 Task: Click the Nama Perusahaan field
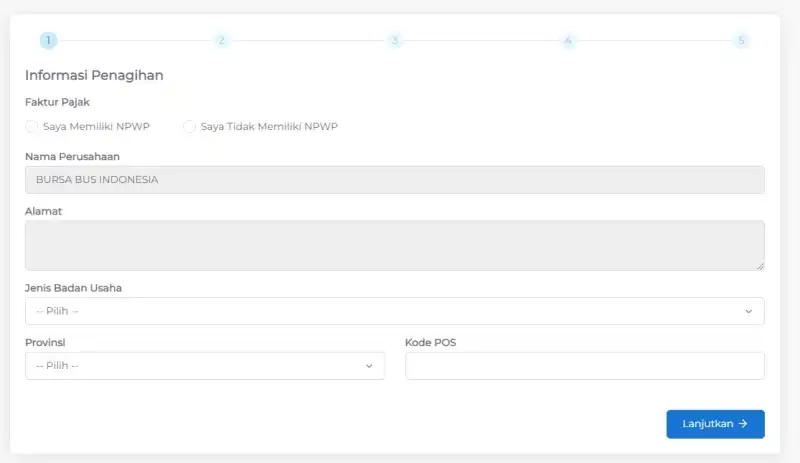tap(394, 180)
